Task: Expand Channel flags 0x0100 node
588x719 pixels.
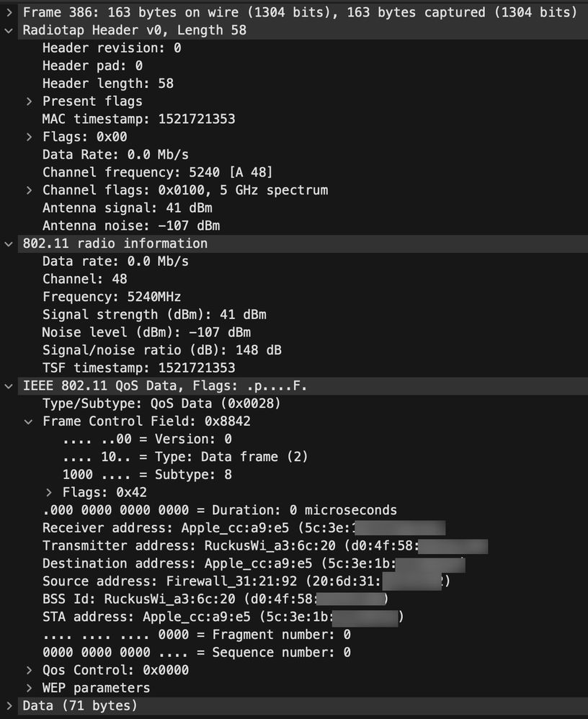Action: tap(29, 190)
